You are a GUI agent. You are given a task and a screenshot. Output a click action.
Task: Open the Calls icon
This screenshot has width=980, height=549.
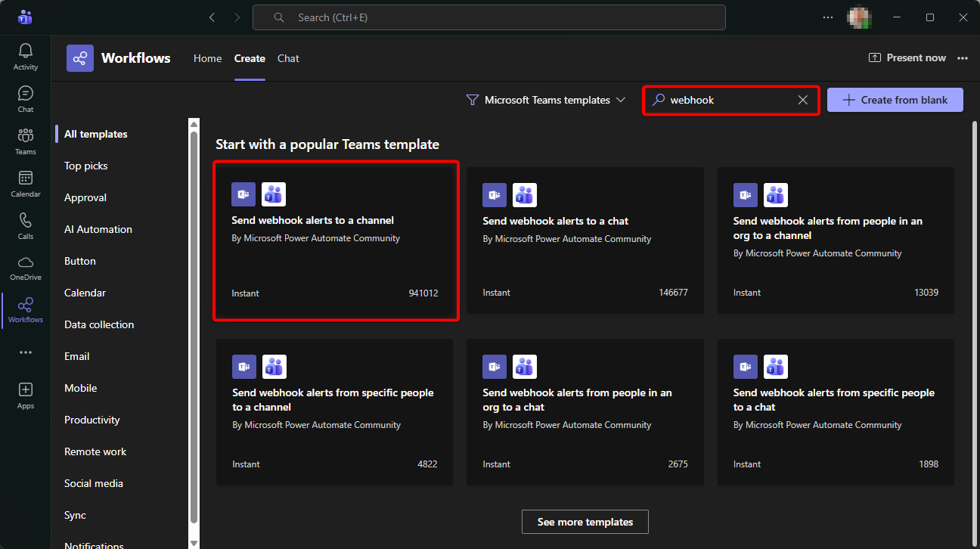[x=26, y=226]
